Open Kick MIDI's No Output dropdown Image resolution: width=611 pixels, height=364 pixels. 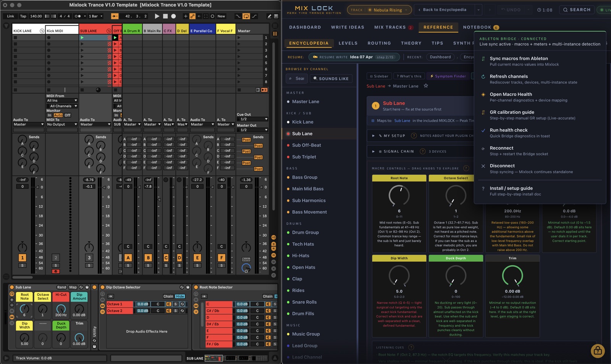62,124
